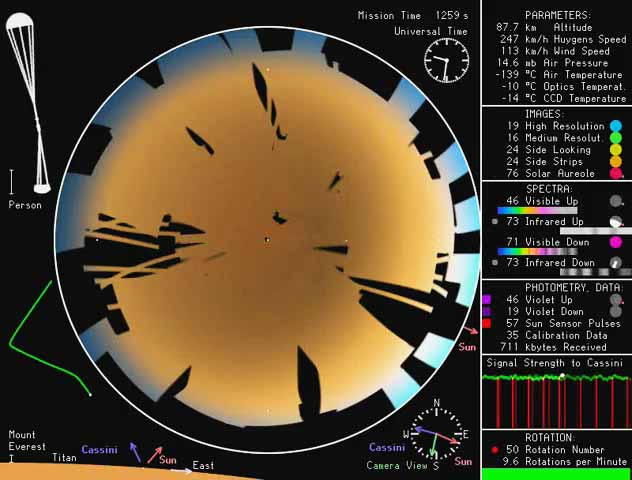Viewport: 632px width, 480px height.
Task: Click the purple Cassini arrow near Titan
Action: [x=135, y=452]
